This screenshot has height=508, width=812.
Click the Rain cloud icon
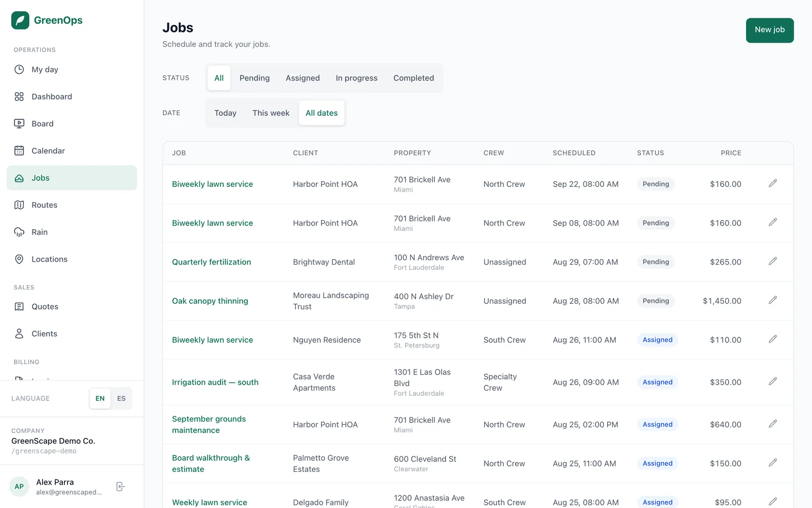point(19,232)
